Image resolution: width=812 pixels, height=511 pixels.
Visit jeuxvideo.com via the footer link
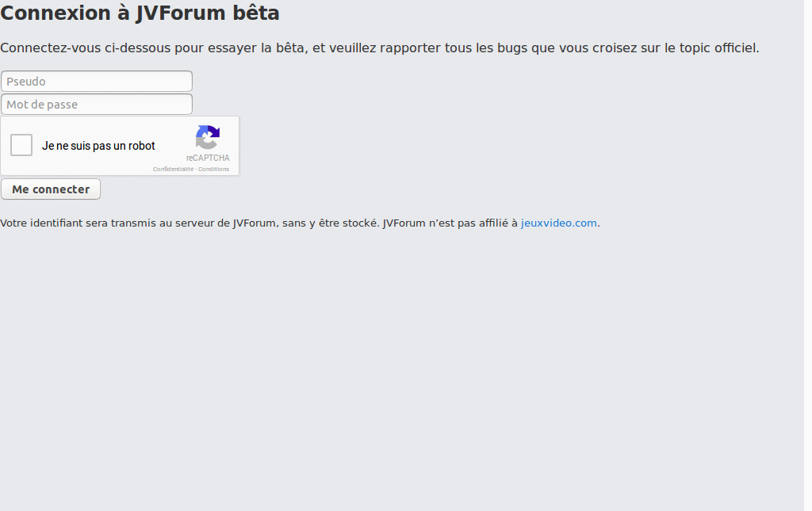pyautogui.click(x=558, y=223)
